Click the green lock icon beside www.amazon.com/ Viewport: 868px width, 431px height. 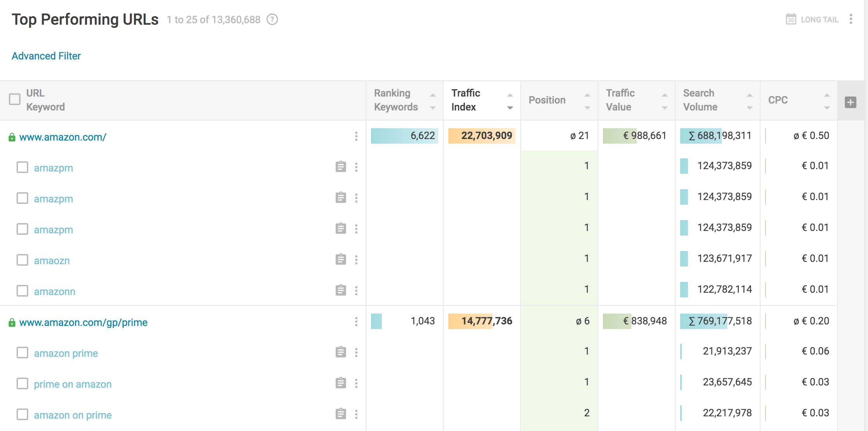pyautogui.click(x=12, y=137)
